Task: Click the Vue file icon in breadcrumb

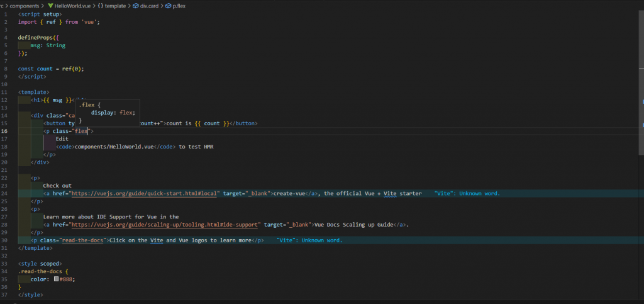Action: tap(50, 6)
